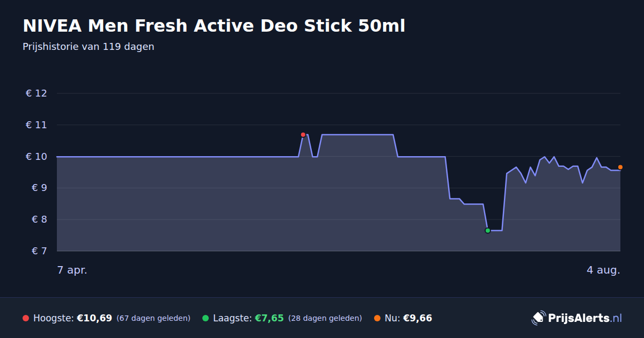
Task: Click the €7,65 lowest price value
Action: pyautogui.click(x=269, y=318)
